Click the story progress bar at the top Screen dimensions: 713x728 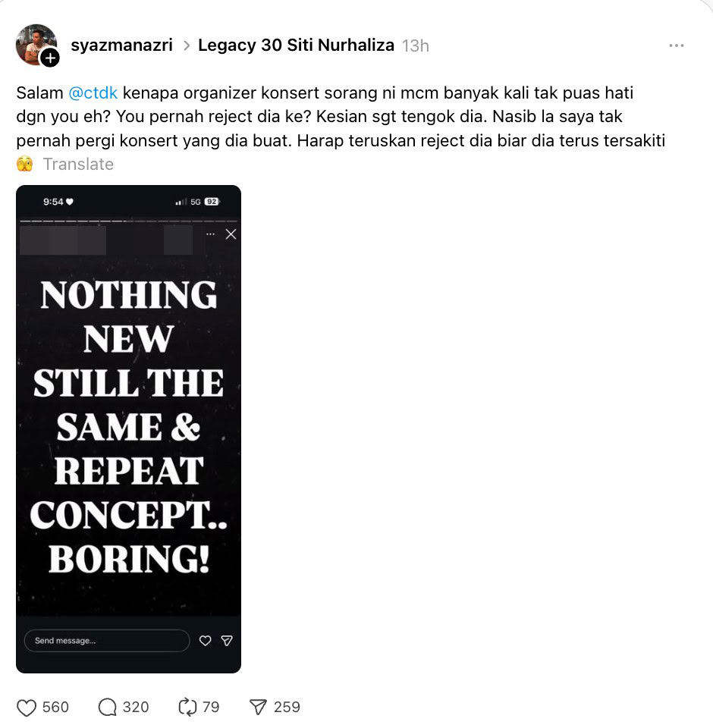pos(129,221)
